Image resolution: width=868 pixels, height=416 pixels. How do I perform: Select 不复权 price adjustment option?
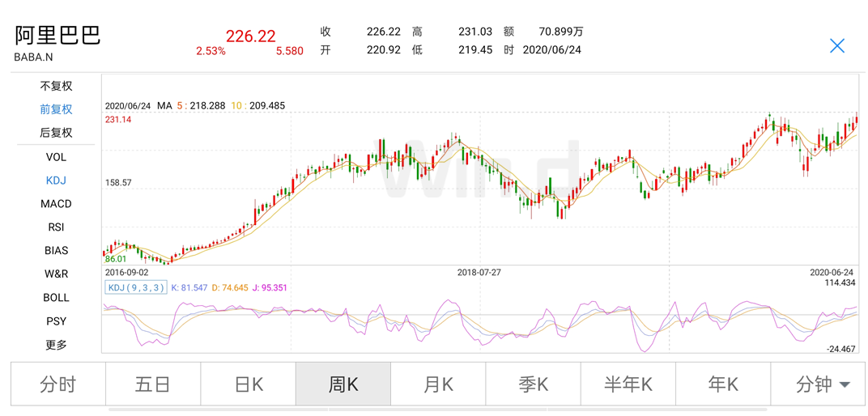[x=56, y=87]
